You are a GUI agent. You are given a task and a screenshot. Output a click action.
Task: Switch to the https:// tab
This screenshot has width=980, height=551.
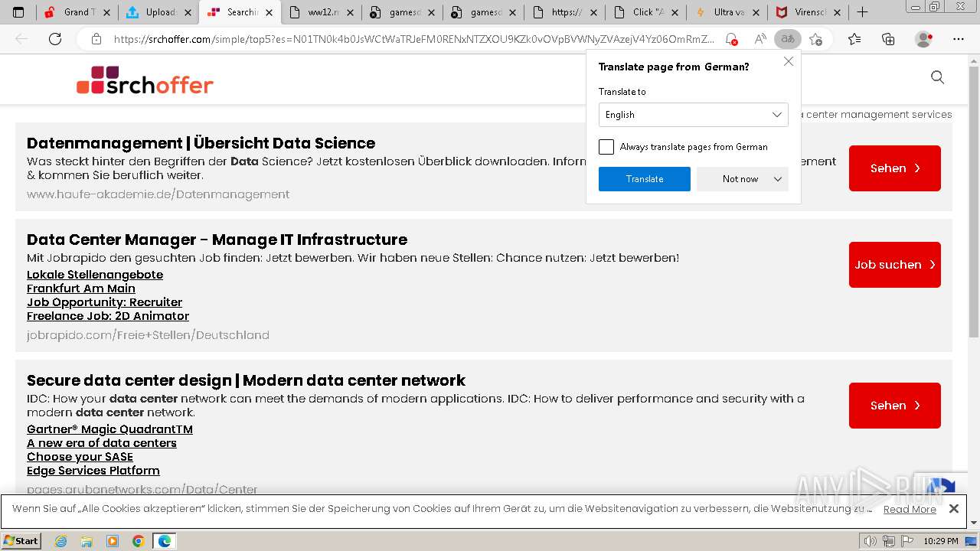coord(565,12)
